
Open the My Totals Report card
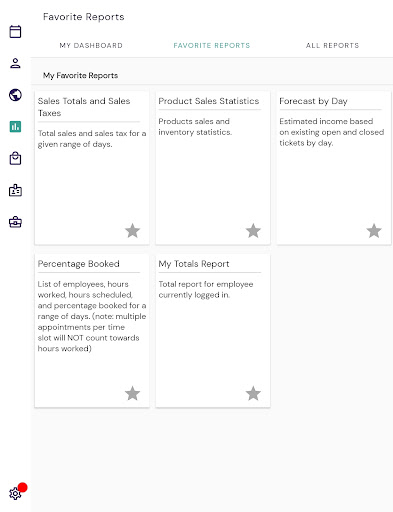[x=213, y=331]
